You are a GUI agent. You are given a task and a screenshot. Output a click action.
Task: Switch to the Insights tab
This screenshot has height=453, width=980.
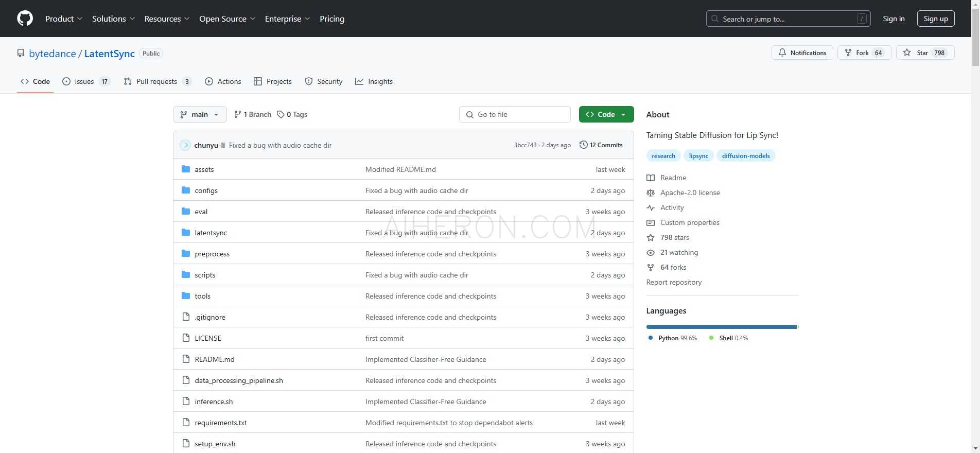(x=374, y=81)
